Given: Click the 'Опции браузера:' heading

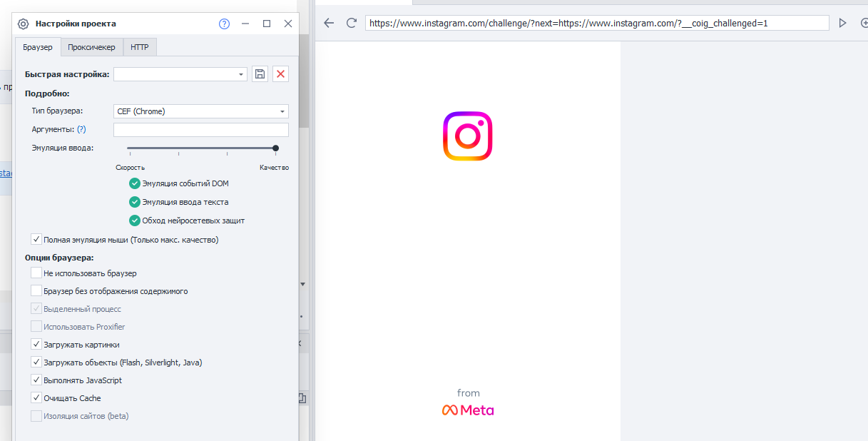Looking at the screenshot, I should 60,258.
